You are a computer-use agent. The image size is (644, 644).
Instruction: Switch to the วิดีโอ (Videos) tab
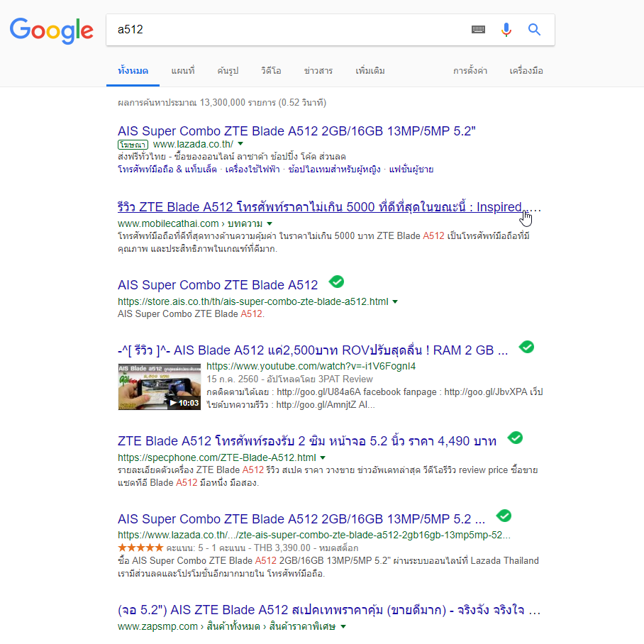point(271,71)
